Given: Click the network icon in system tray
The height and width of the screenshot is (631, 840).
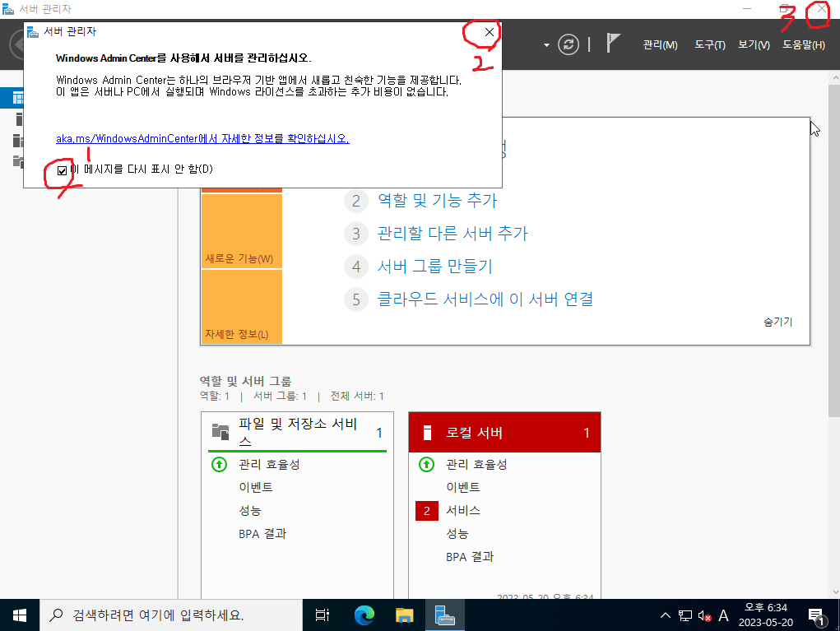Looking at the screenshot, I should (685, 616).
